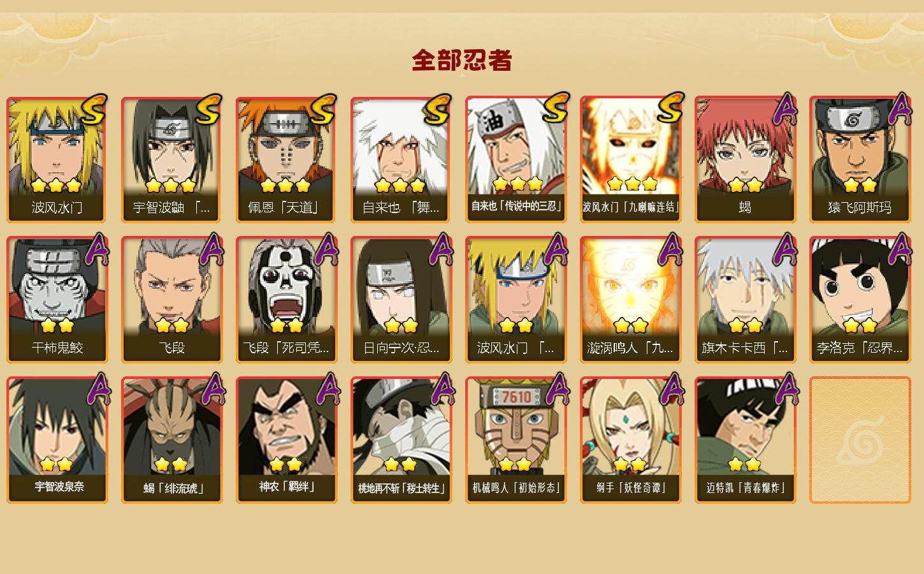Click the 蝎「绯流琥」 ninja card
This screenshot has width=924, height=574.
point(172,440)
